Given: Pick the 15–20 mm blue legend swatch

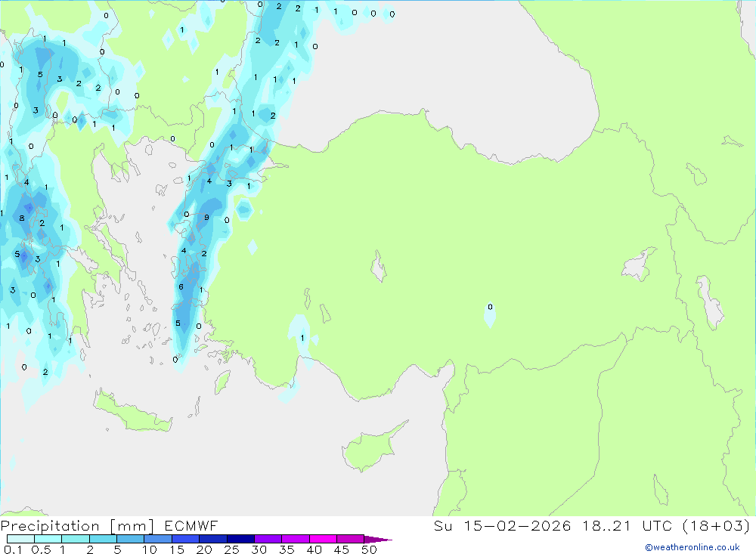Looking at the screenshot, I should pyautogui.click(x=185, y=539).
